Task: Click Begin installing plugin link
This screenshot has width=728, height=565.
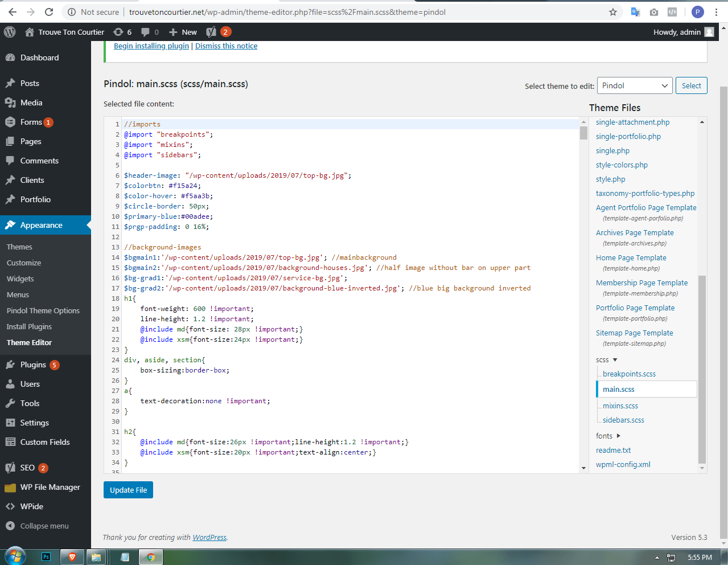Action: [x=151, y=46]
